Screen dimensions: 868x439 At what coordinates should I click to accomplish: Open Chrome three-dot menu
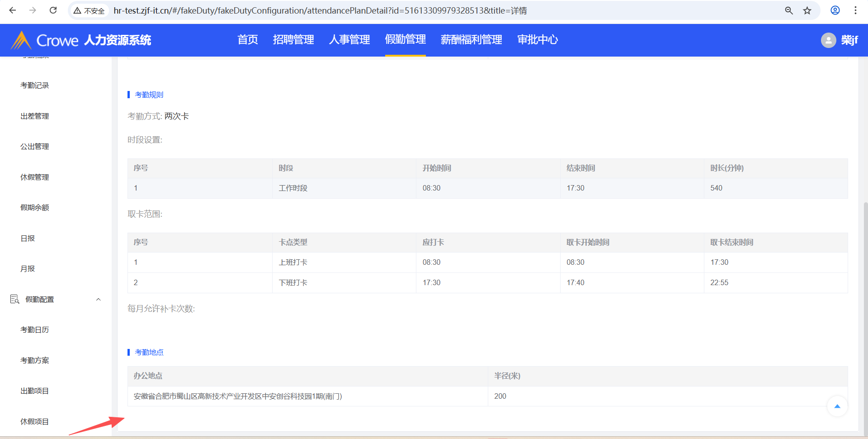pos(855,10)
